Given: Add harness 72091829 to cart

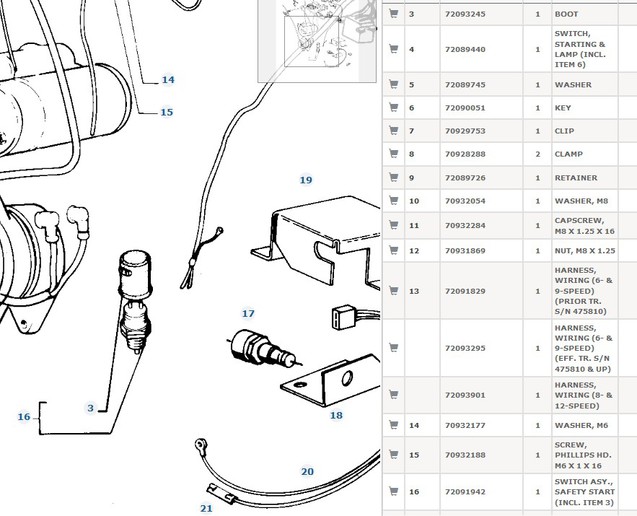Looking at the screenshot, I should coord(393,291).
